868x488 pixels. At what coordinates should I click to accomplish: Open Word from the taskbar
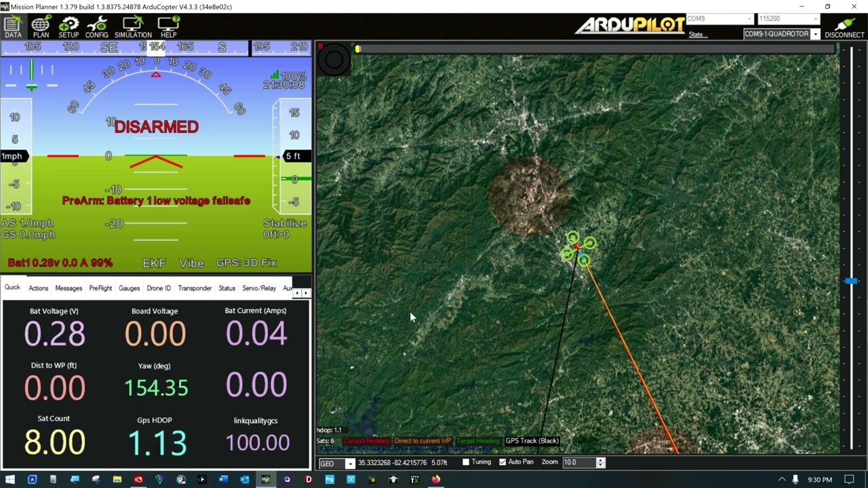pyautogui.click(x=223, y=479)
